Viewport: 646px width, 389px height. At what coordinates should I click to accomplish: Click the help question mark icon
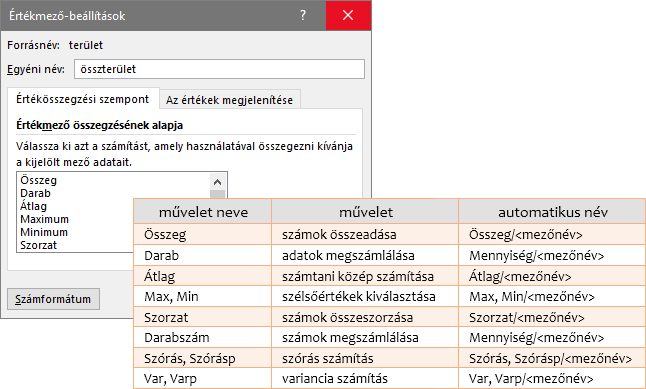tap(303, 15)
